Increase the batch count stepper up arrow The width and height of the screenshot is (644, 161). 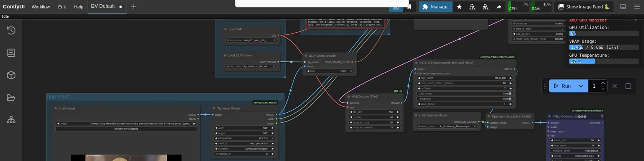[603, 83]
